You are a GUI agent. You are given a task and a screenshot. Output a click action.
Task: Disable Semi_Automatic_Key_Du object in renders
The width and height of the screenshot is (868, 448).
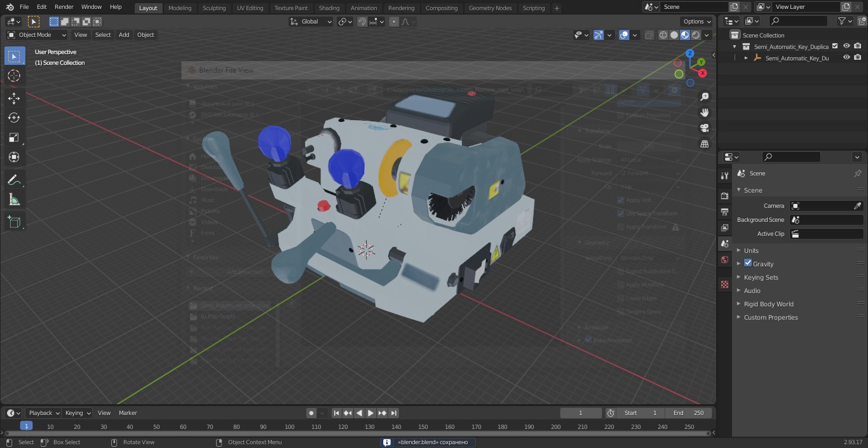tap(858, 58)
